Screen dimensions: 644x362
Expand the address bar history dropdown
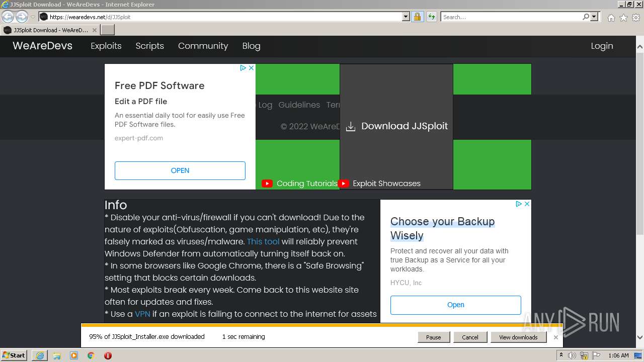[406, 17]
